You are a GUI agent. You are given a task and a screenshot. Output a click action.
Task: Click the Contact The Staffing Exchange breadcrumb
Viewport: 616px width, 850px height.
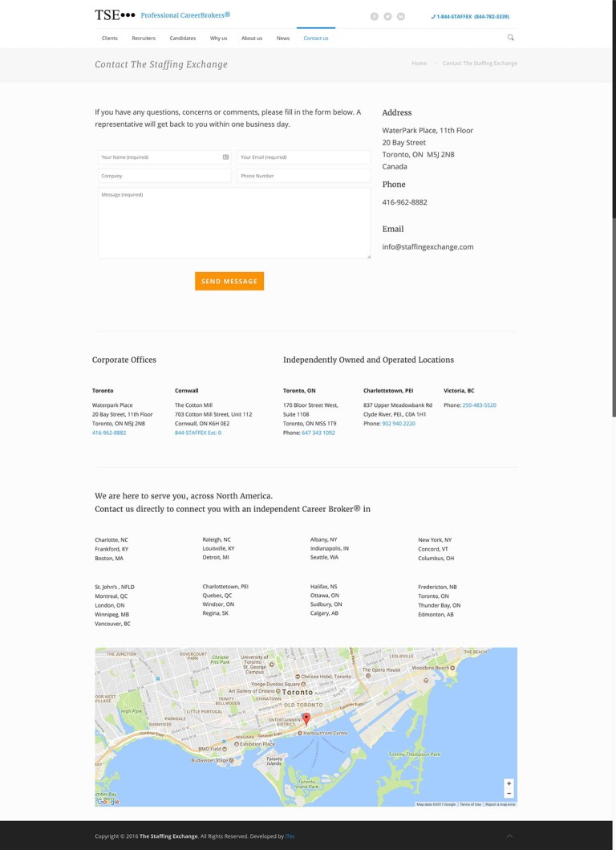[x=480, y=63]
